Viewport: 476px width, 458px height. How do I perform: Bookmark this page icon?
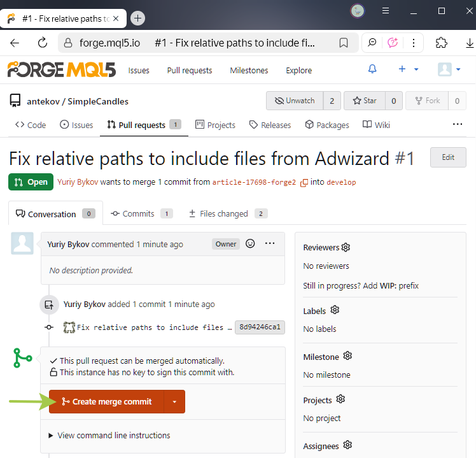pyautogui.click(x=344, y=43)
